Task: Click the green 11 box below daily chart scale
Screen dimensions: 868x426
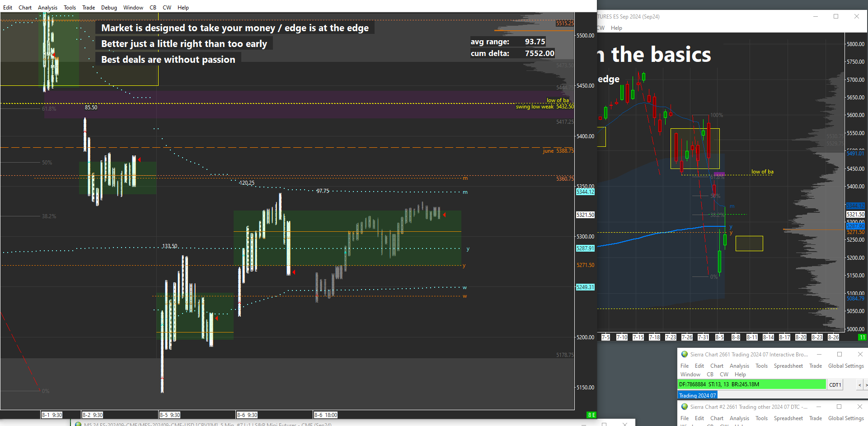Action: 863,337
